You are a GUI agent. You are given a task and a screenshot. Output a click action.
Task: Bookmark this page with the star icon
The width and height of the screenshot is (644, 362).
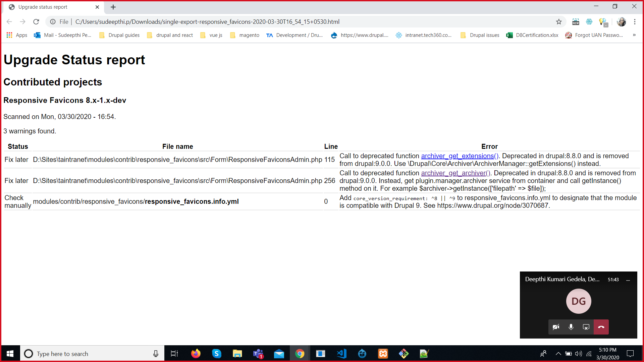coord(559,22)
